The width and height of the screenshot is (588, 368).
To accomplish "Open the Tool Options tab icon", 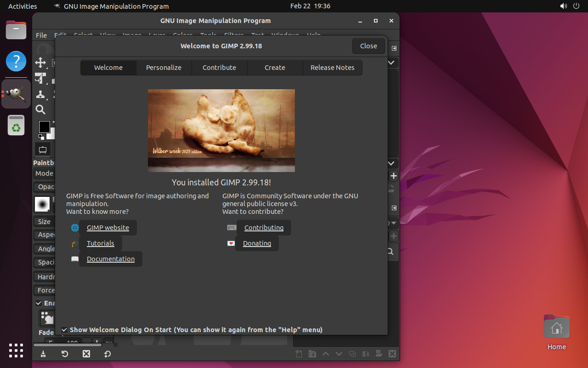I will pyautogui.click(x=43, y=149).
